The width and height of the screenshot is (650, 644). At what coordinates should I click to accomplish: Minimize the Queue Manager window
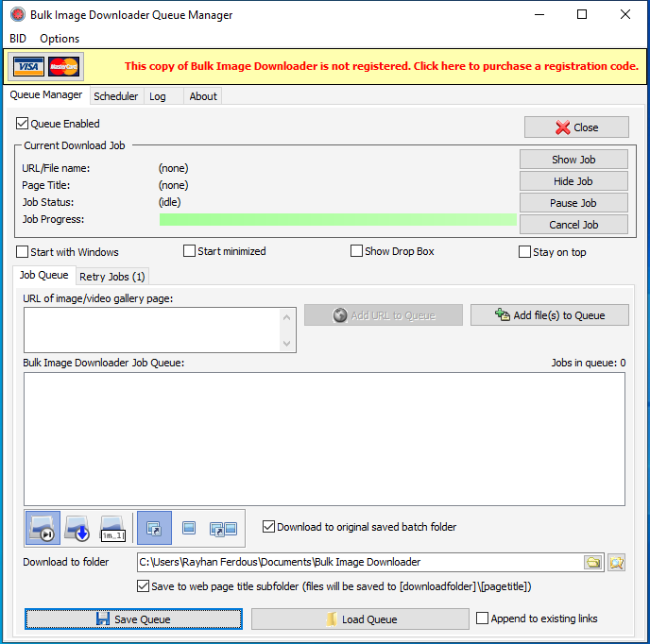pos(539,14)
